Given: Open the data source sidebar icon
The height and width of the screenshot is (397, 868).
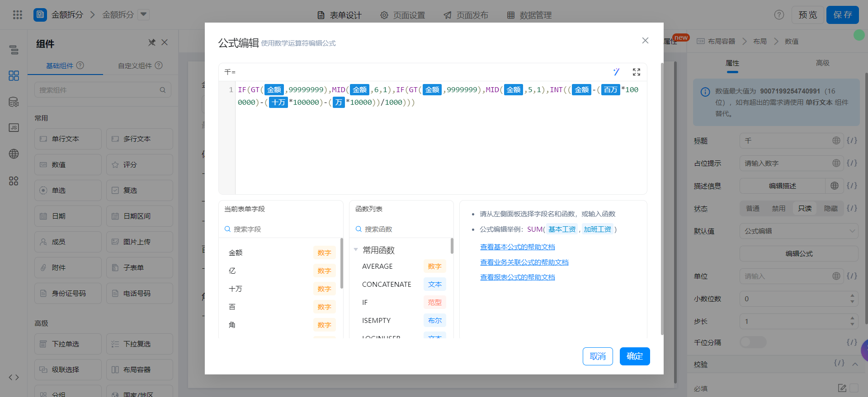Looking at the screenshot, I should click(x=14, y=102).
